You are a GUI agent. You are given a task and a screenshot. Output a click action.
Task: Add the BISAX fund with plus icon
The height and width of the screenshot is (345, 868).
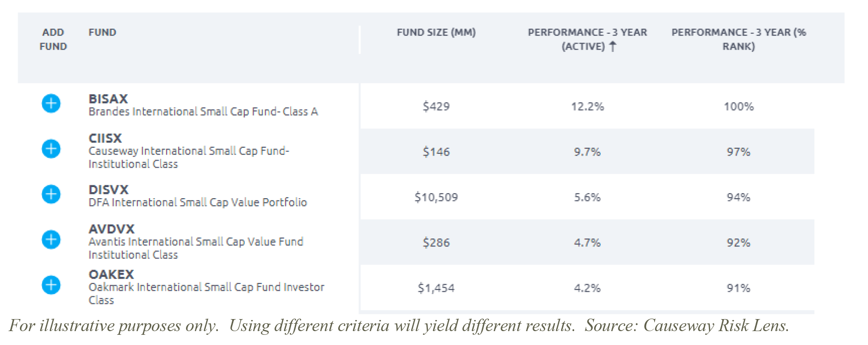(51, 103)
